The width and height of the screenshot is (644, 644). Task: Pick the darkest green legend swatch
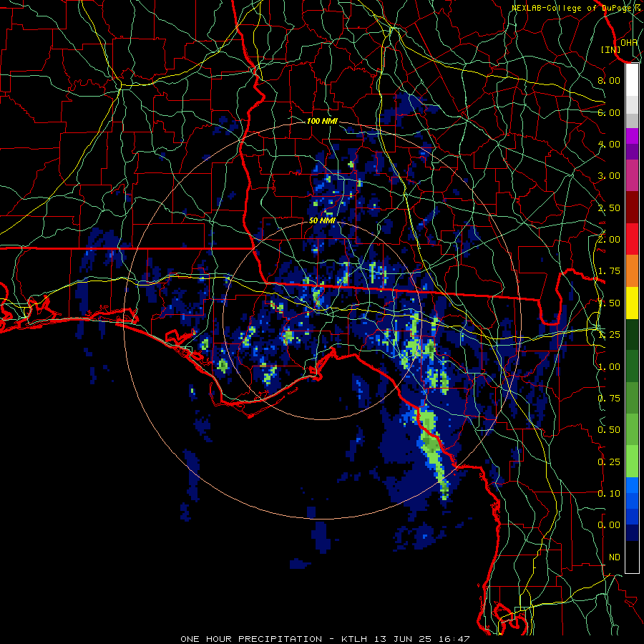632,334
